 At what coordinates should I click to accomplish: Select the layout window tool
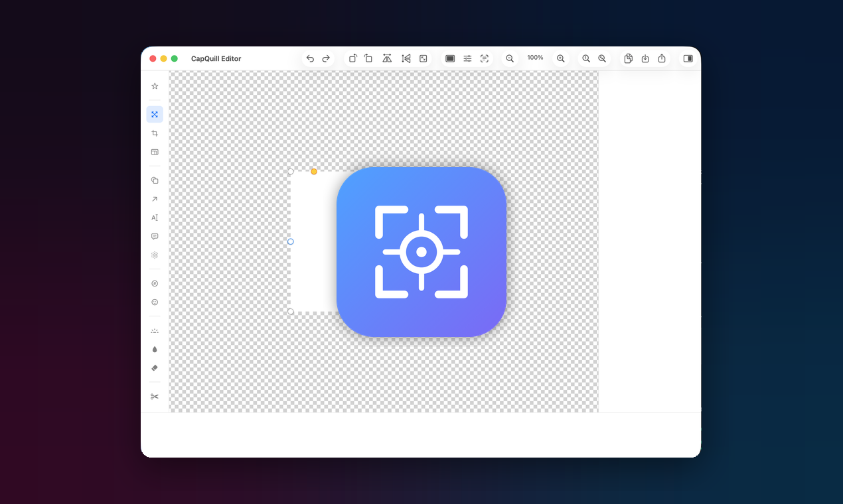coord(155,152)
